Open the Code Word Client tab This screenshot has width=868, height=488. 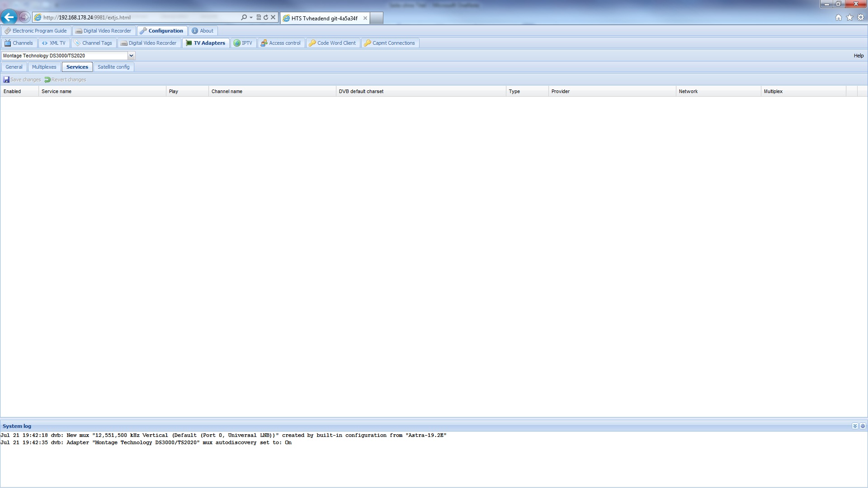tap(333, 43)
